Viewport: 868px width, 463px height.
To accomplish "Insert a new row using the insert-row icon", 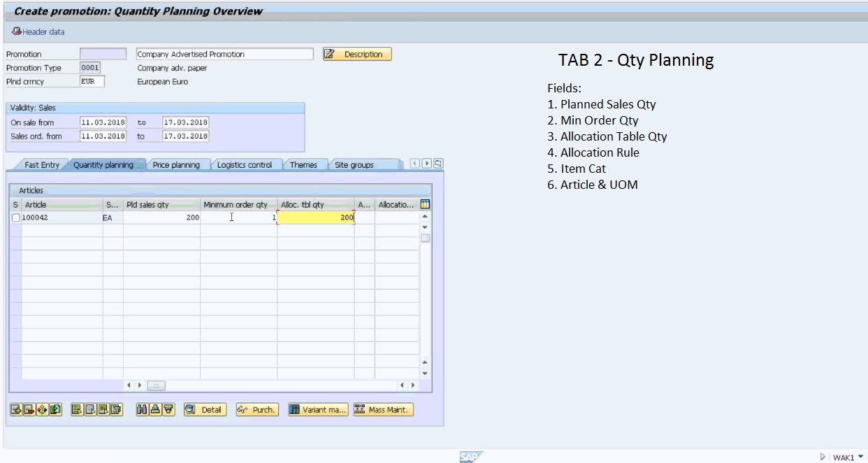I will (x=15, y=410).
